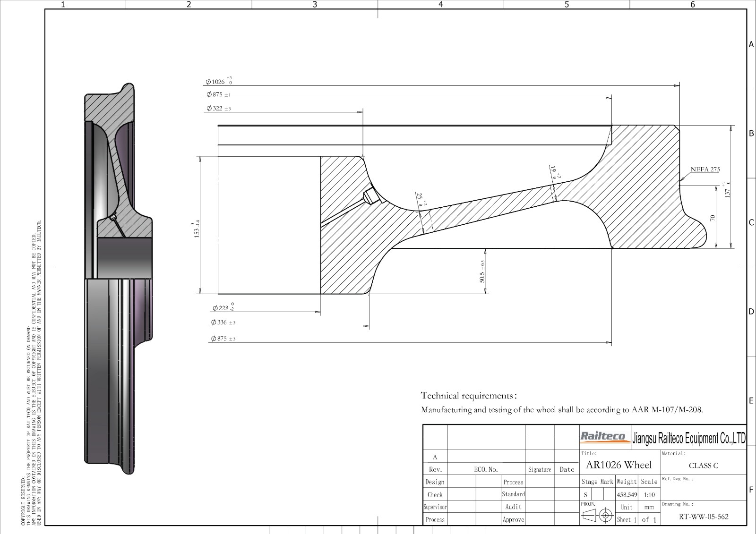
Task: Click the 'Sheet 1' cell
Action: 627,519
